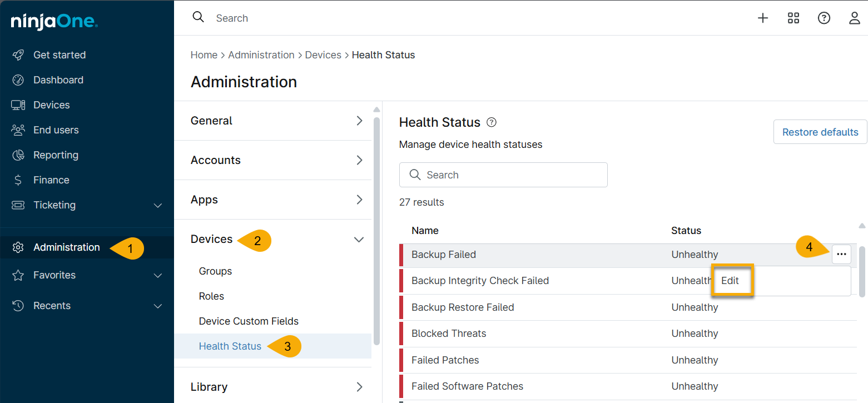Open the user profile icon
The image size is (868, 403).
tap(854, 18)
